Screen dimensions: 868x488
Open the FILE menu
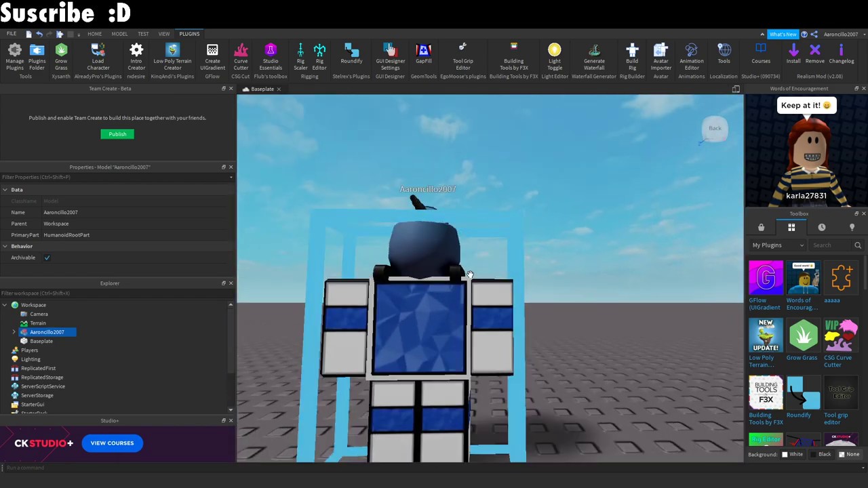click(12, 34)
